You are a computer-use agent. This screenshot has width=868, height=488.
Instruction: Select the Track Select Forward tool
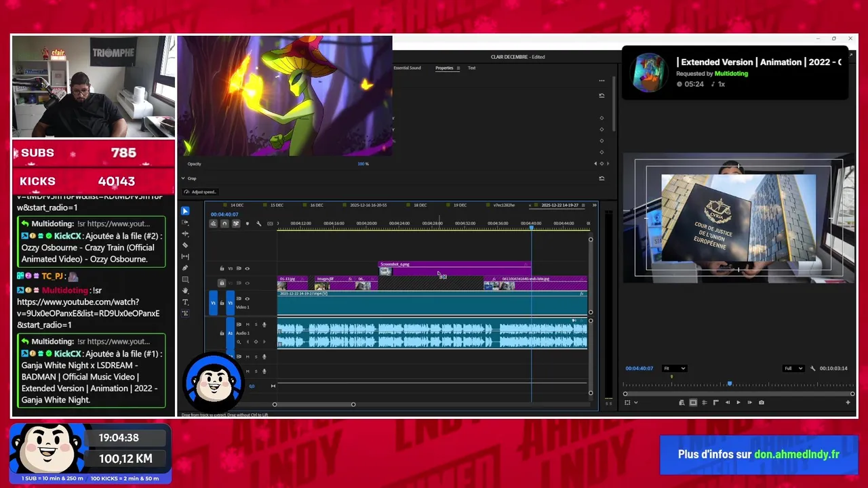click(x=185, y=222)
